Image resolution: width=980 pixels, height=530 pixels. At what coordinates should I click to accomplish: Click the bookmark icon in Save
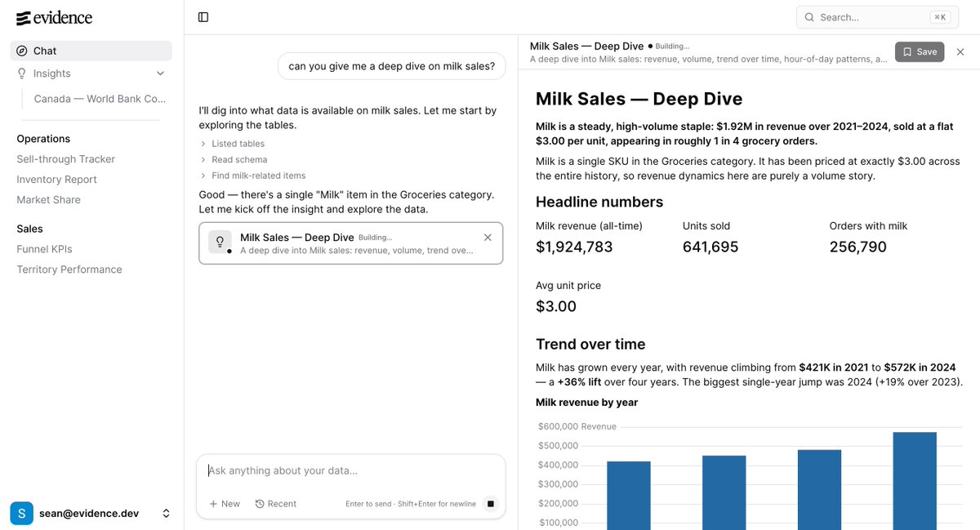click(x=907, y=51)
